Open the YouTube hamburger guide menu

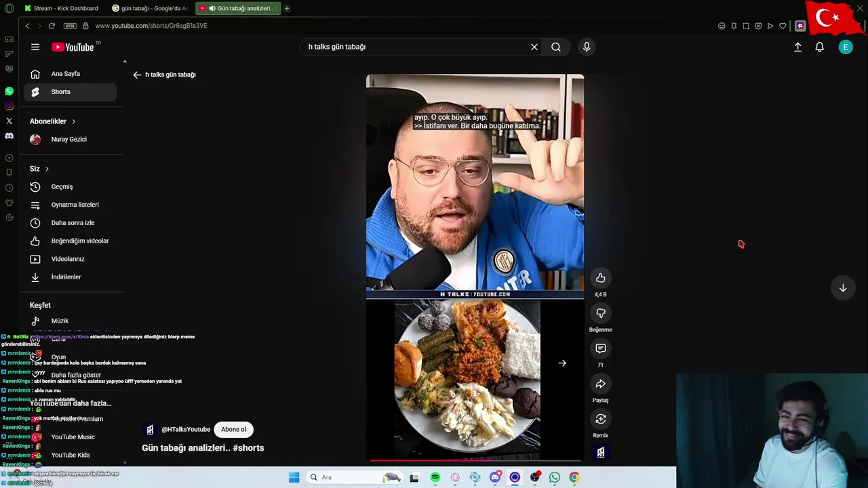click(35, 47)
